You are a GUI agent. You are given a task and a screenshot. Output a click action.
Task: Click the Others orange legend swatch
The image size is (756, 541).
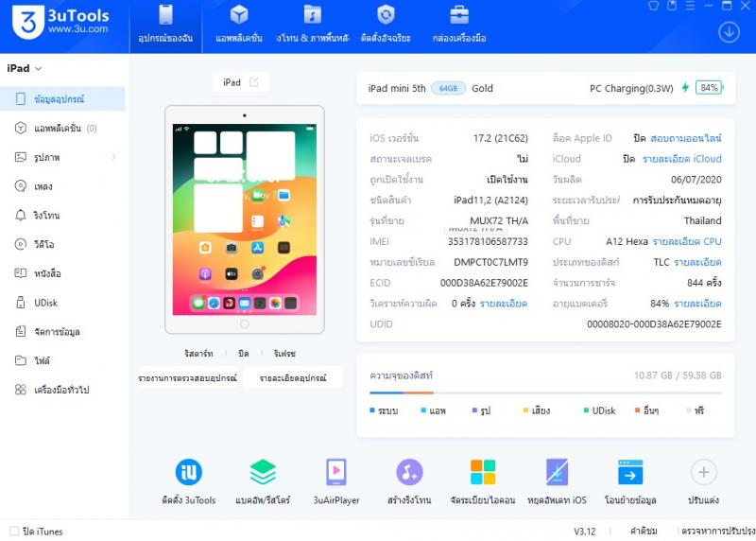[637, 410]
